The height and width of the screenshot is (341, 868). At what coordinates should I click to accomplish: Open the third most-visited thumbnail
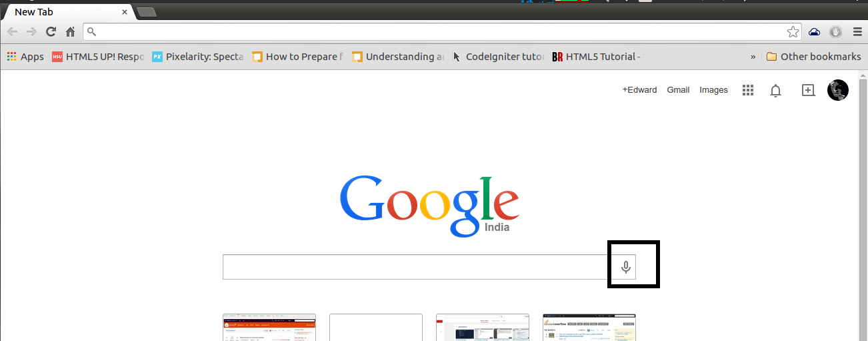pyautogui.click(x=483, y=327)
